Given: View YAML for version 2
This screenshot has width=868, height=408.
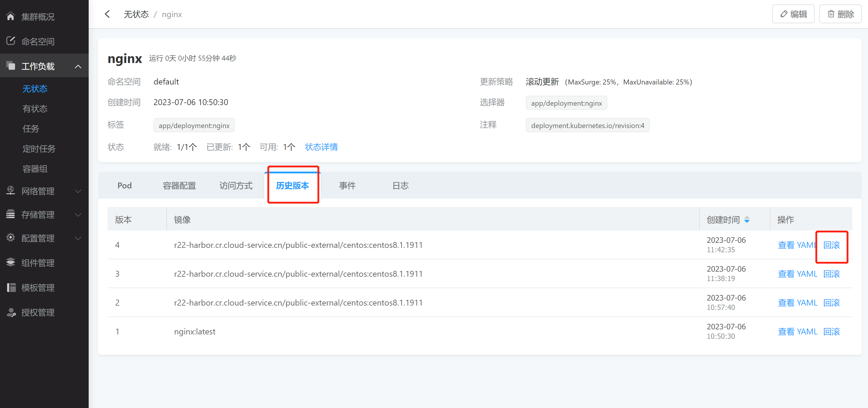Looking at the screenshot, I should pyautogui.click(x=798, y=303).
